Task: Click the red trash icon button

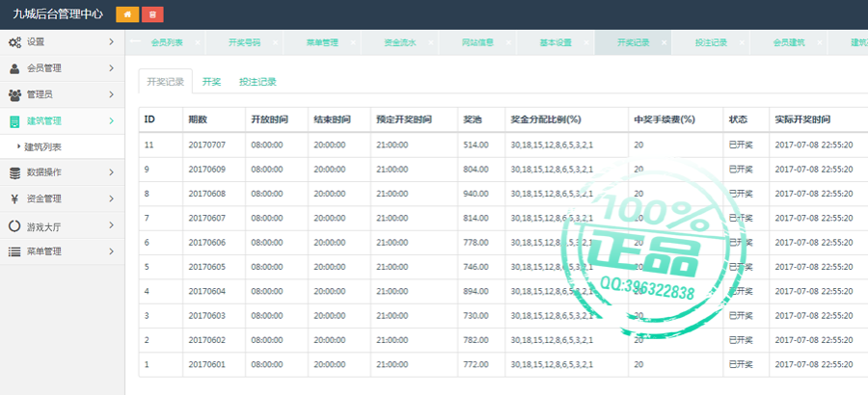Action: 152,14
